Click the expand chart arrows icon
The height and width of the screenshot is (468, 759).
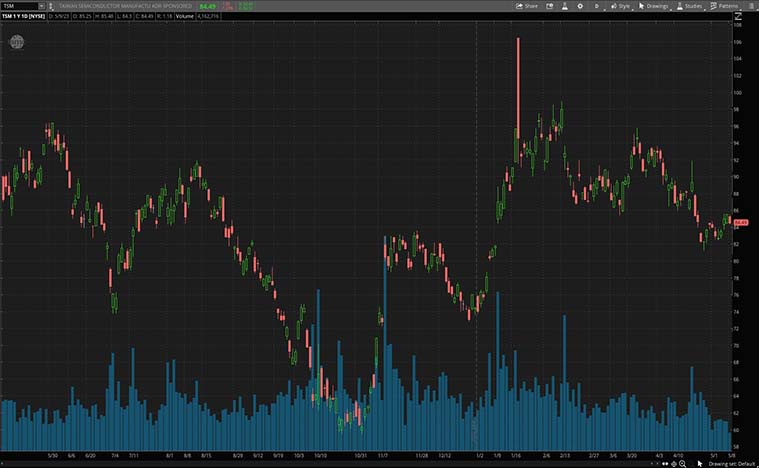[738, 16]
